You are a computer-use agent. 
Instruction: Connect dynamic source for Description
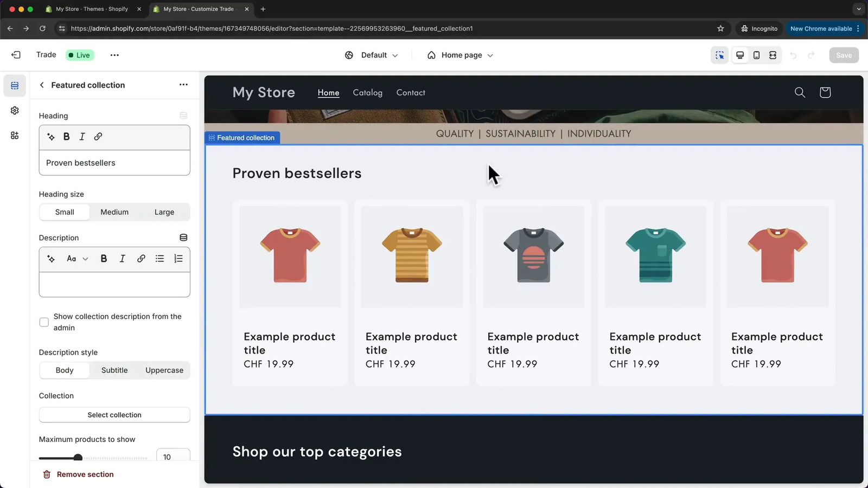[x=183, y=237]
